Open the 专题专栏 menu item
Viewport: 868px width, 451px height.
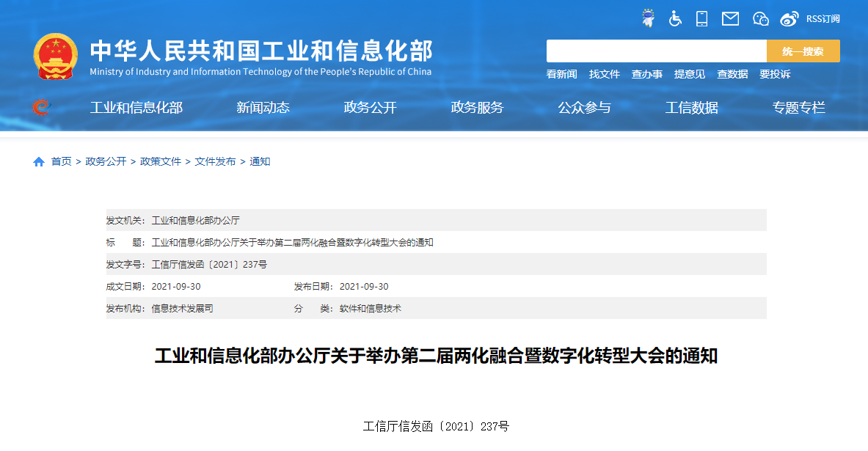click(798, 108)
